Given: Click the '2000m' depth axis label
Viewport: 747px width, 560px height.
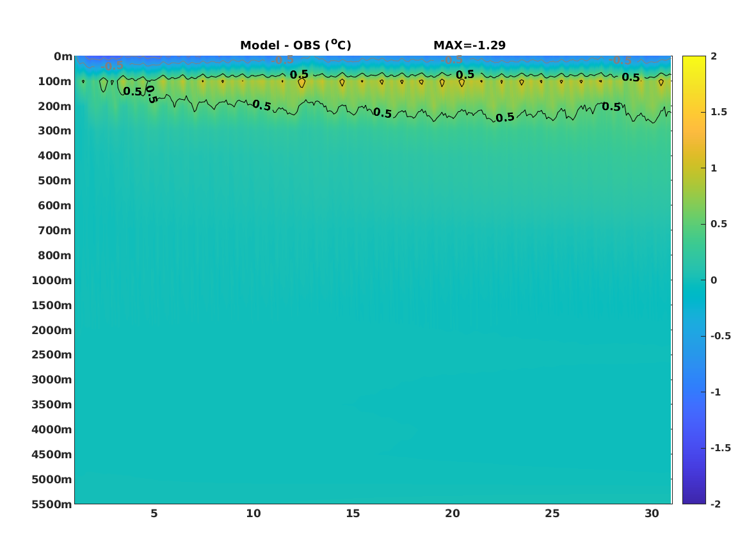Looking at the screenshot, I should 51,330.
